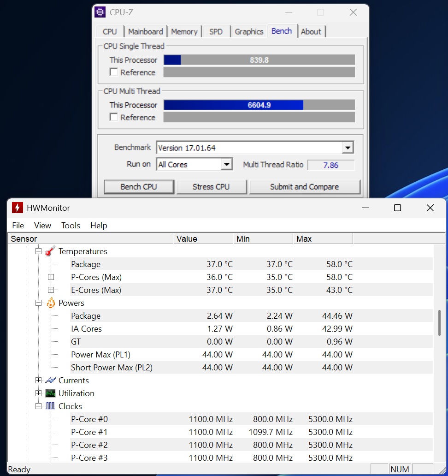
Task: Enable Reference checkbox under CPU Single Thread
Action: 114,72
